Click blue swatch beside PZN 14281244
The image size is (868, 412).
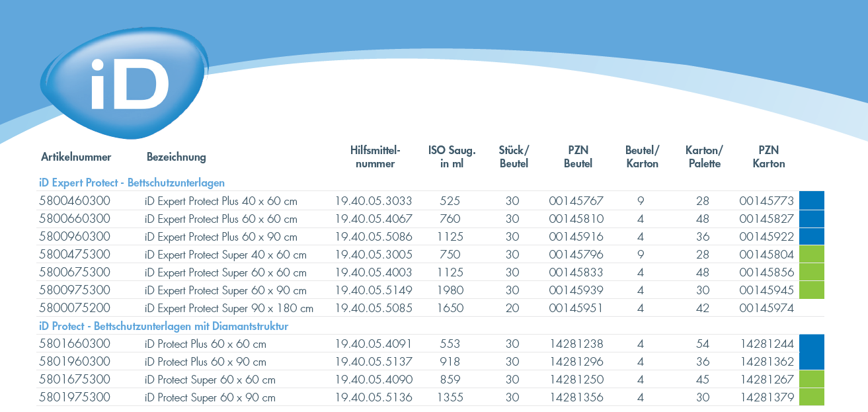tap(812, 343)
